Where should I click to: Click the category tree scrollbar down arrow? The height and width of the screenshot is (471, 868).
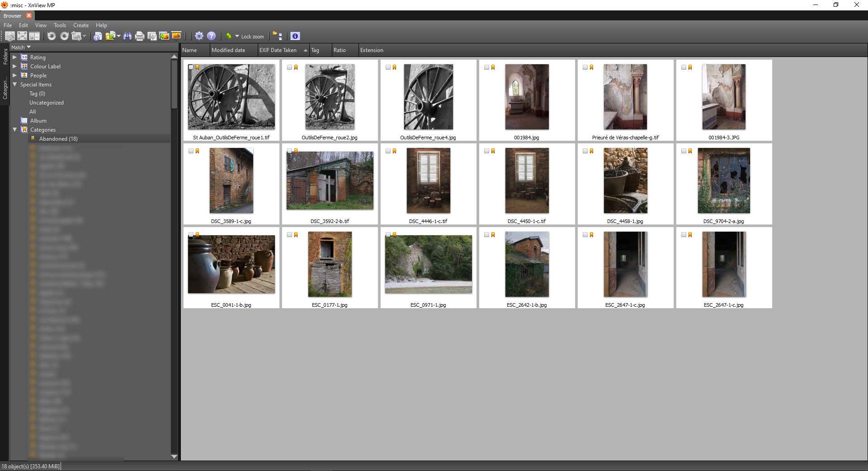pyautogui.click(x=174, y=457)
